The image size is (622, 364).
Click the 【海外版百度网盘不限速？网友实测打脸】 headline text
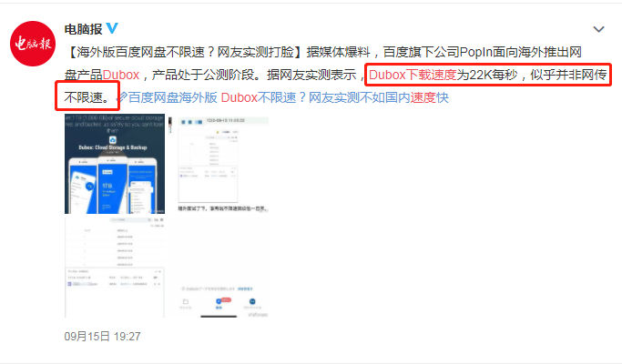[x=185, y=52]
